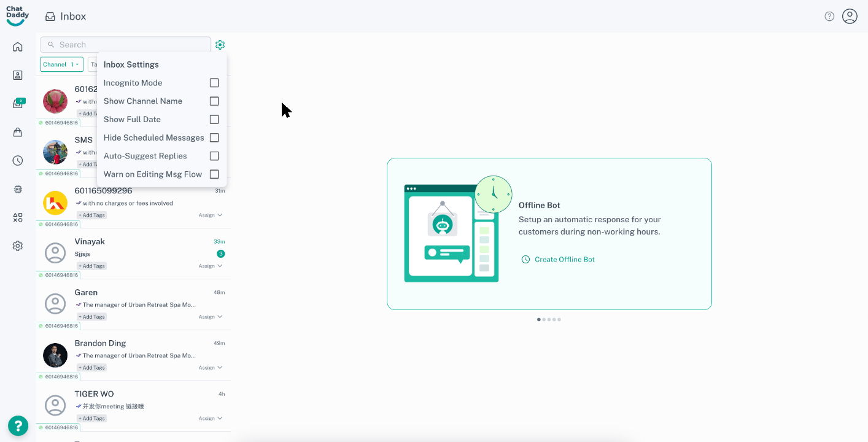Open the green help question mark bubble
This screenshot has width=868, height=442.
tap(18, 425)
